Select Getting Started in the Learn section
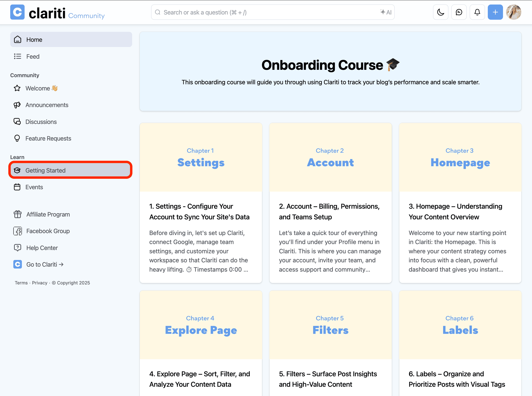This screenshot has width=532, height=396. (x=46, y=170)
